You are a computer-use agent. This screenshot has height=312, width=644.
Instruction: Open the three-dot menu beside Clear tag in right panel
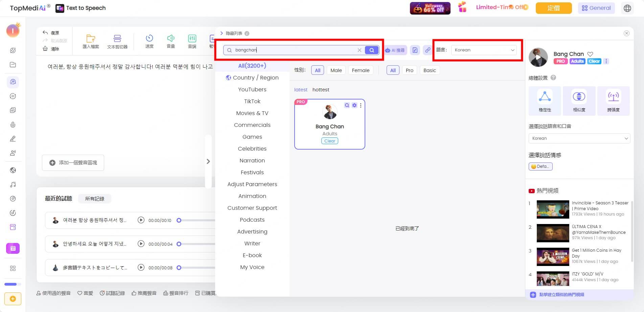(x=606, y=61)
